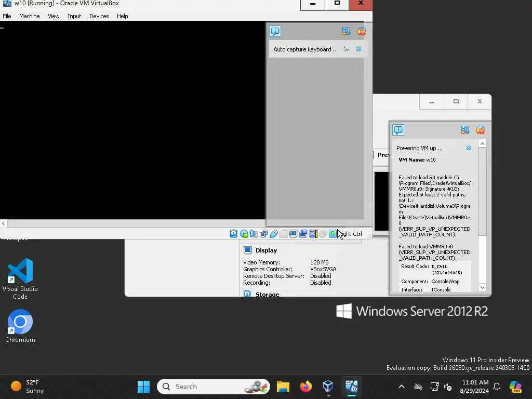The width and height of the screenshot is (532, 399).
Task: Click scroll-down arrow of Manager notification list
Action: tap(482, 287)
